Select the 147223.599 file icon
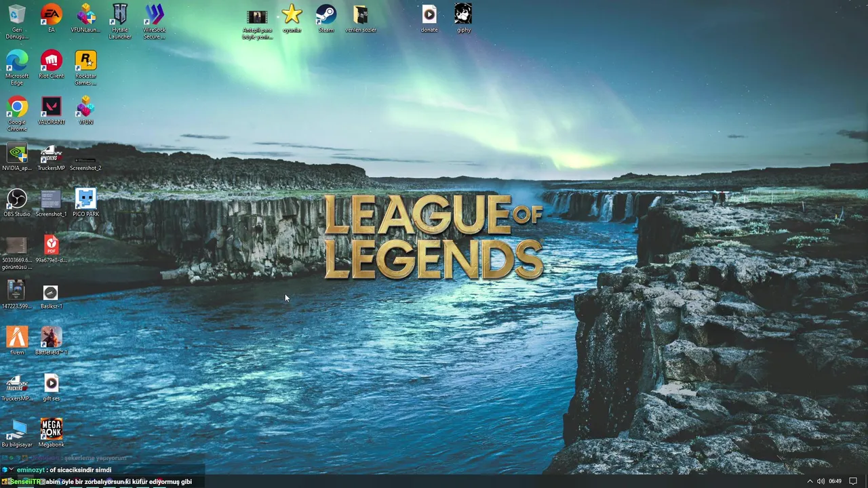This screenshot has width=868, height=488. (x=17, y=295)
